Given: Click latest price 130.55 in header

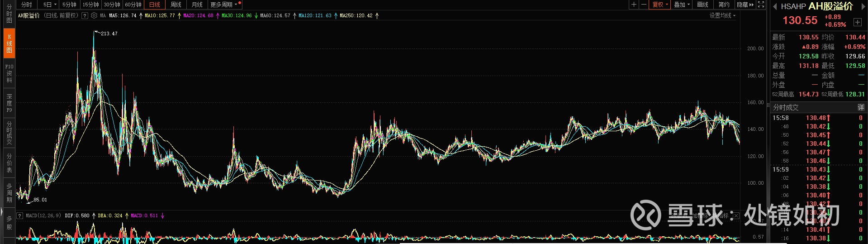Looking at the screenshot, I should [800, 20].
